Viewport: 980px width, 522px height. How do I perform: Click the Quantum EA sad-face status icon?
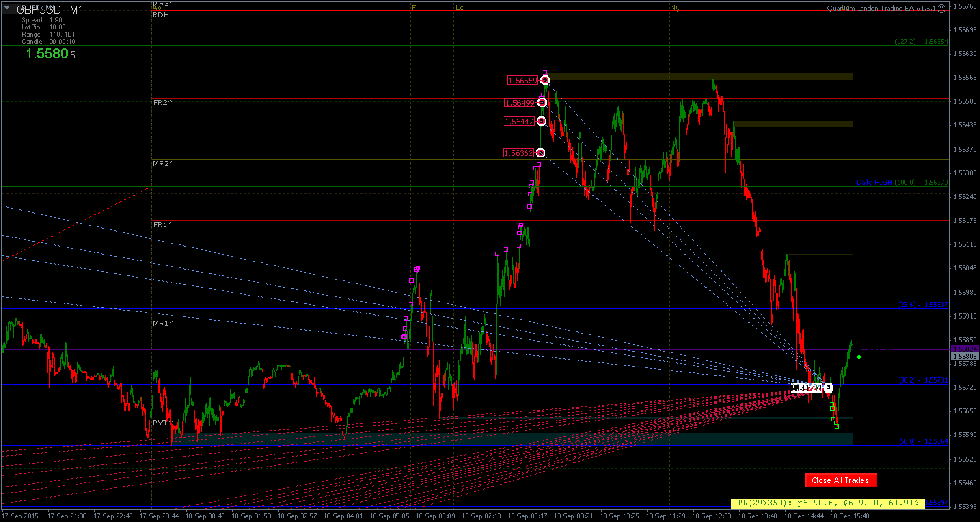pyautogui.click(x=943, y=9)
